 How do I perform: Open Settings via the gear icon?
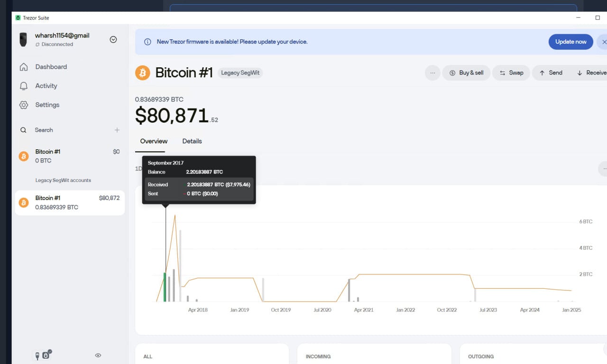click(x=24, y=105)
